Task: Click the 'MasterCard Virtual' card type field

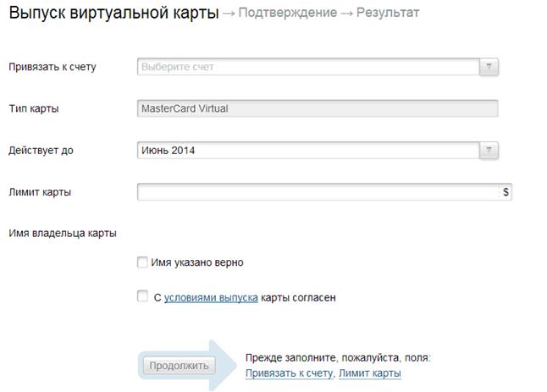Action: point(318,108)
